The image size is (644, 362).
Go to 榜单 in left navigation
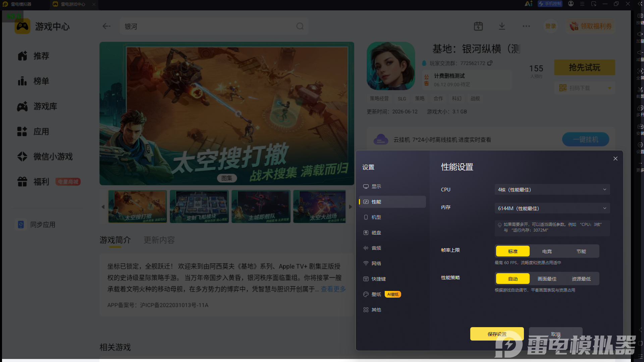[34, 81]
